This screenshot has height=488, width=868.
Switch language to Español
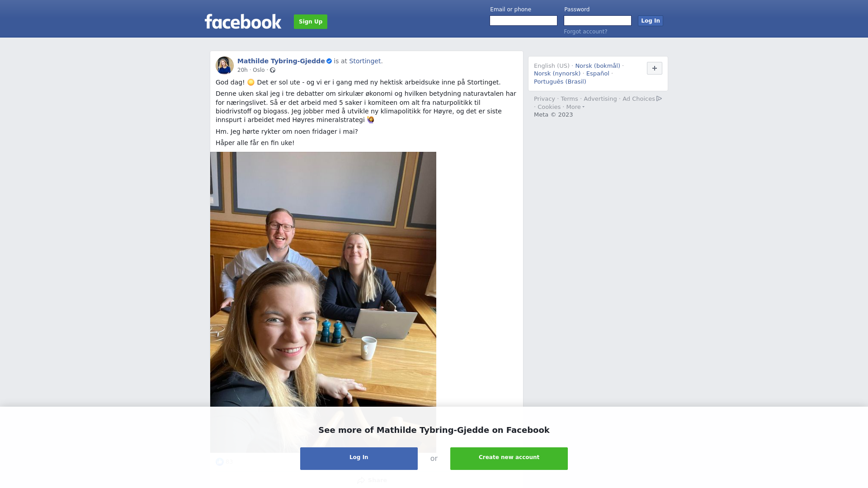tap(598, 74)
